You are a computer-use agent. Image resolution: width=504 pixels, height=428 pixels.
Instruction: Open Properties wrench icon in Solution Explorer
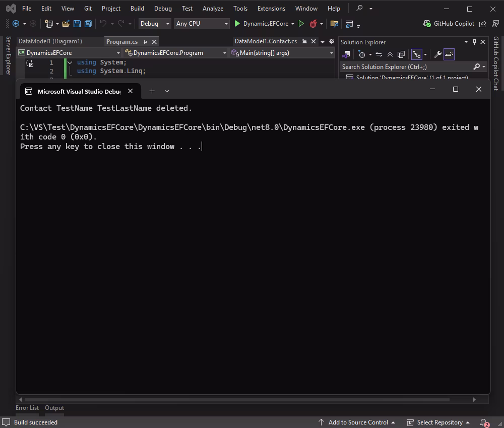(438, 54)
